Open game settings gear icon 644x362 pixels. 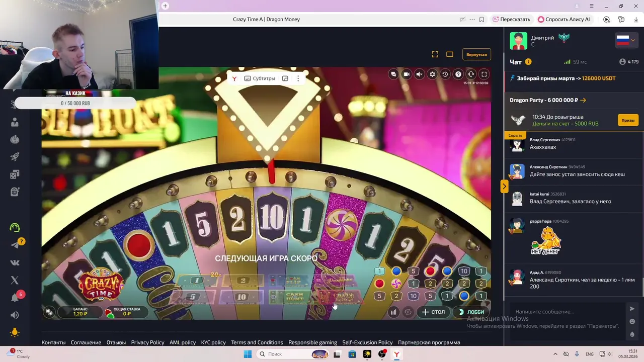tap(432, 74)
